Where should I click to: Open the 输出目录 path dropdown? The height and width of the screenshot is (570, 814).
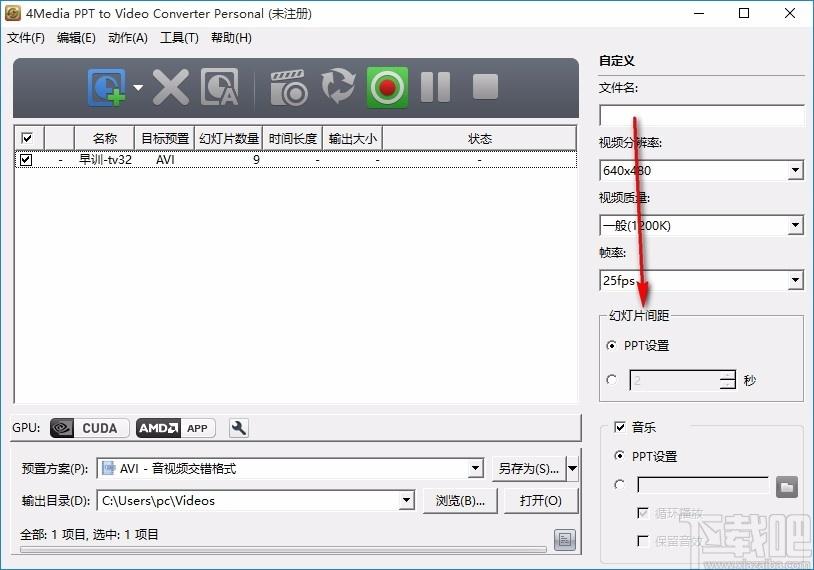point(406,500)
